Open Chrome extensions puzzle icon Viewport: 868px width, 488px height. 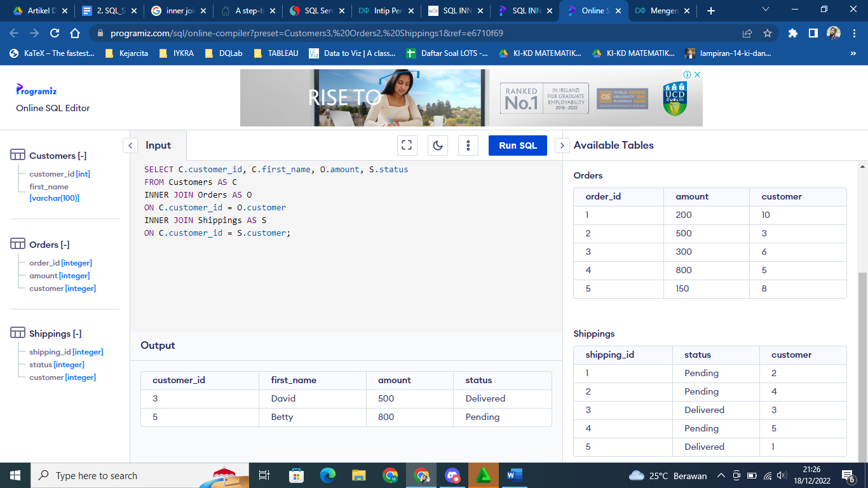[x=792, y=33]
